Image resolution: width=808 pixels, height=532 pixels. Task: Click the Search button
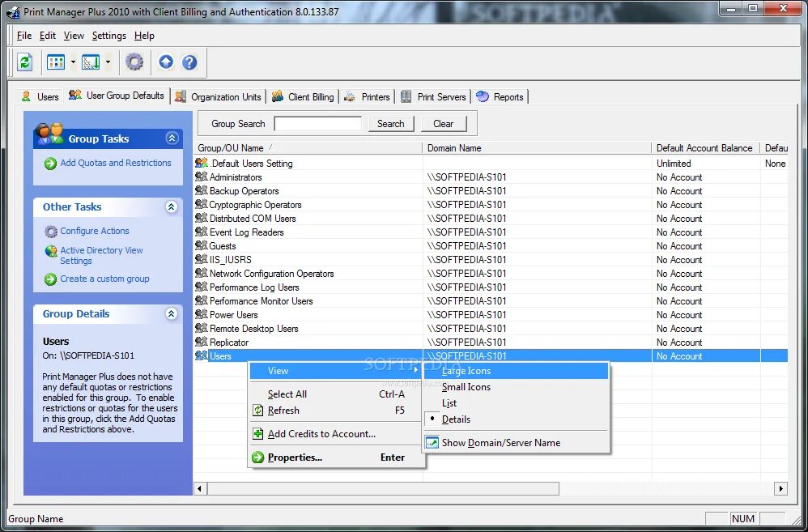coord(390,124)
